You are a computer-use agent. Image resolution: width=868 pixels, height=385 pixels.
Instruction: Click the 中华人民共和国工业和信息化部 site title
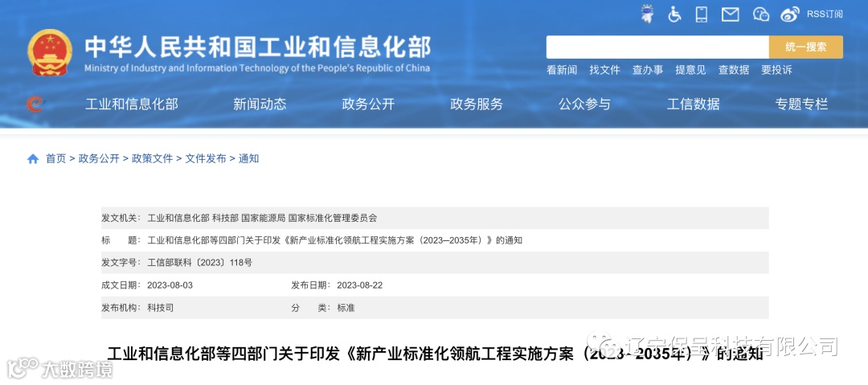click(257, 47)
